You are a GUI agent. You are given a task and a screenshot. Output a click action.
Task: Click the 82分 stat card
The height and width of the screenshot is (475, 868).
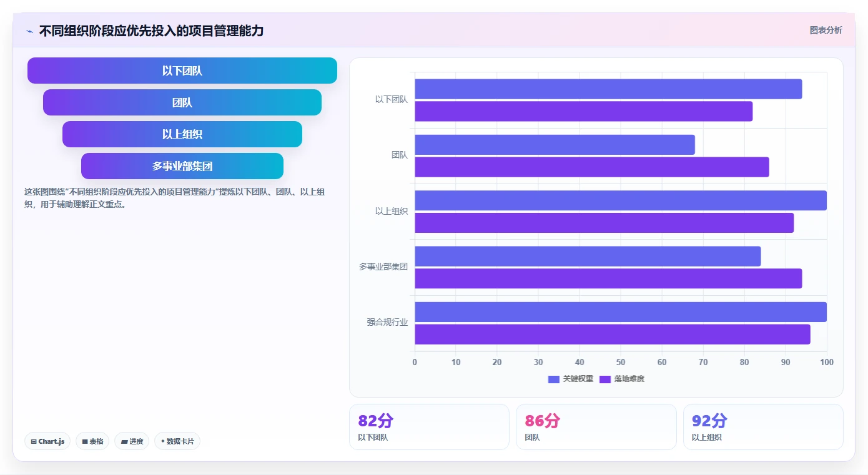(x=429, y=427)
